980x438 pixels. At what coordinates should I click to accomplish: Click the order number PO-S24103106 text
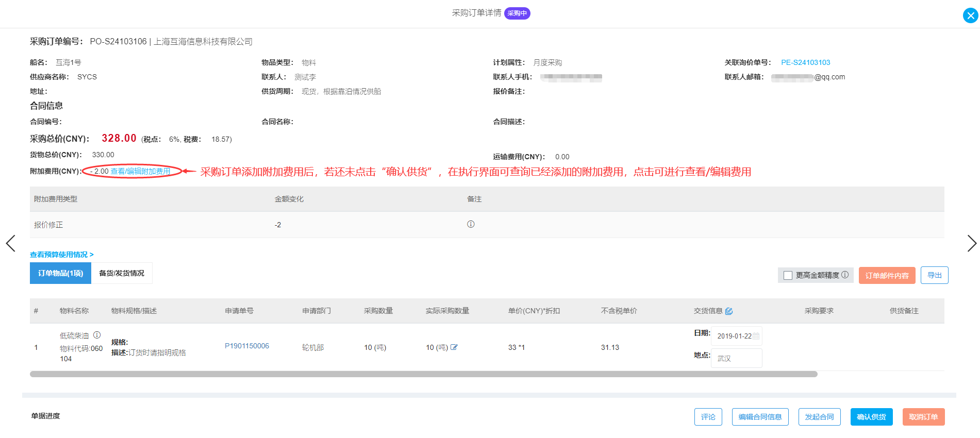click(118, 41)
